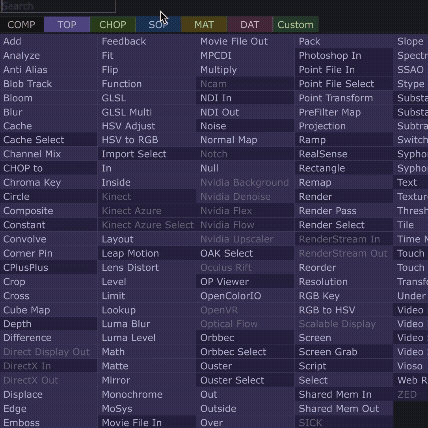Pick the NDI In operator

click(x=245, y=98)
